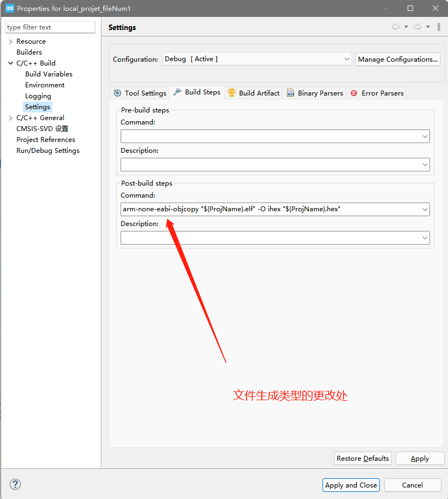448x499 pixels.
Task: Open CMSIS-SVD 设置 page
Action: [x=43, y=128]
